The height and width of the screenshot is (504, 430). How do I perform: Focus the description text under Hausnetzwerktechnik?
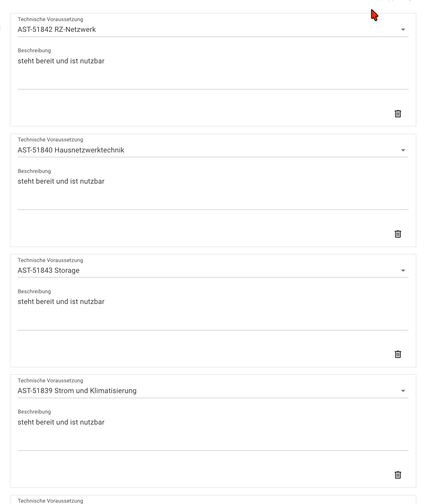pyautogui.click(x=61, y=181)
